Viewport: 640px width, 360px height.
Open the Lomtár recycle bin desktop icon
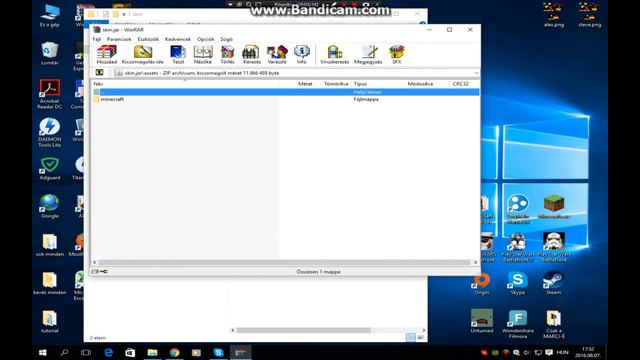tap(50, 53)
